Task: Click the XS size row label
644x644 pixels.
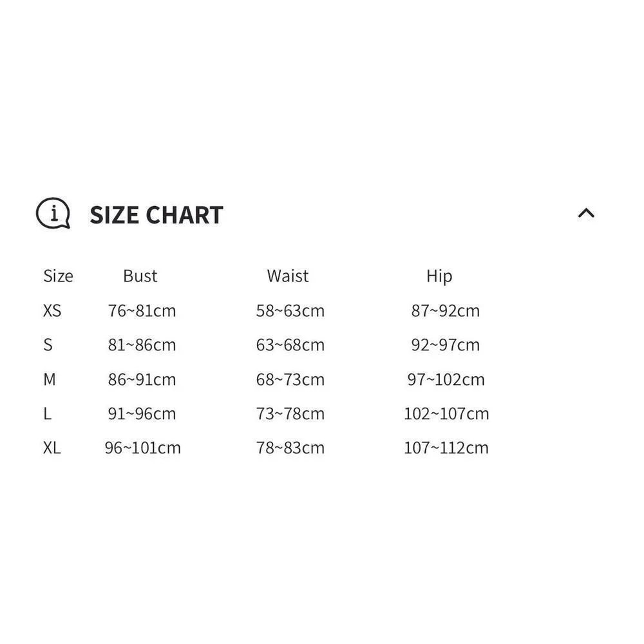Action: click(52, 310)
